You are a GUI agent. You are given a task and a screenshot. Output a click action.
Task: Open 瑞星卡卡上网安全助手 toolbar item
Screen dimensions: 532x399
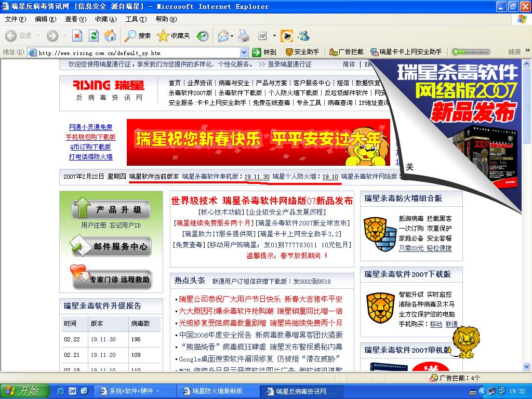click(x=406, y=52)
